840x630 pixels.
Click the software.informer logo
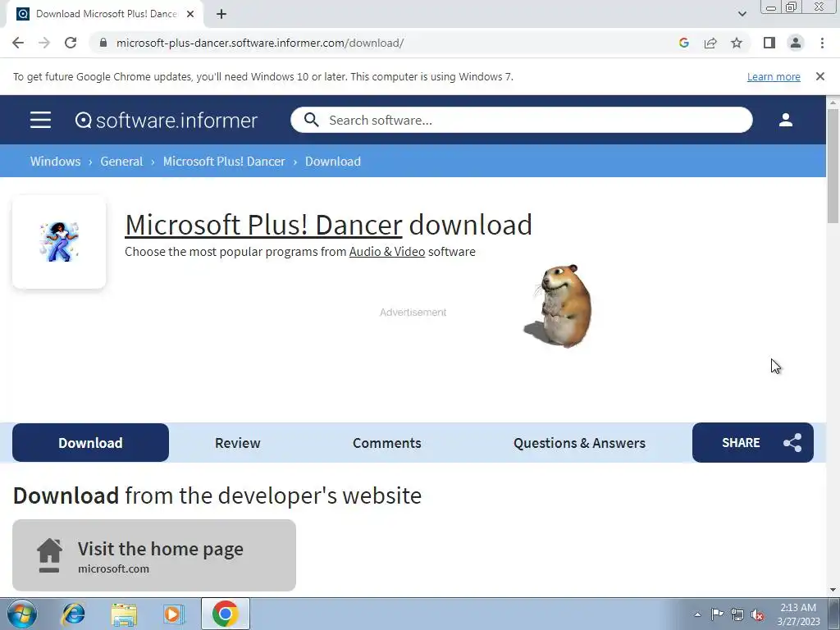tap(166, 121)
